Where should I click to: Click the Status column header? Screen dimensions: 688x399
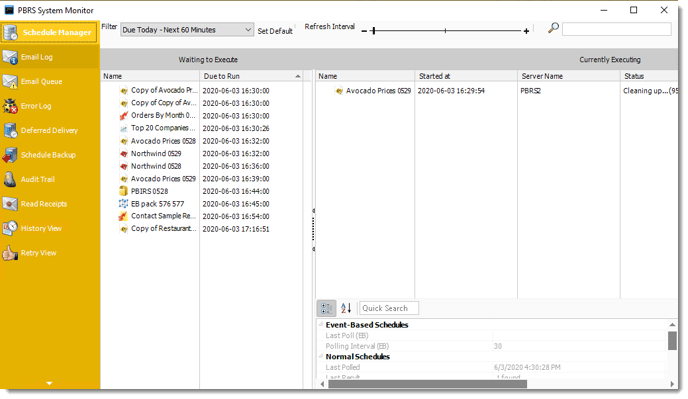point(649,76)
